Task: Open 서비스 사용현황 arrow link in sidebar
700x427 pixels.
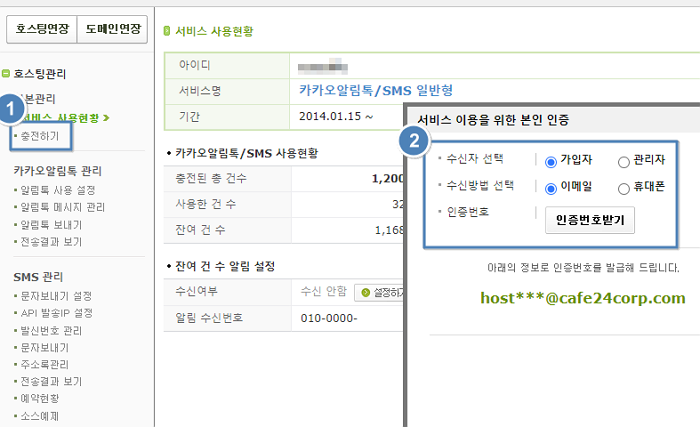Action: point(66,118)
